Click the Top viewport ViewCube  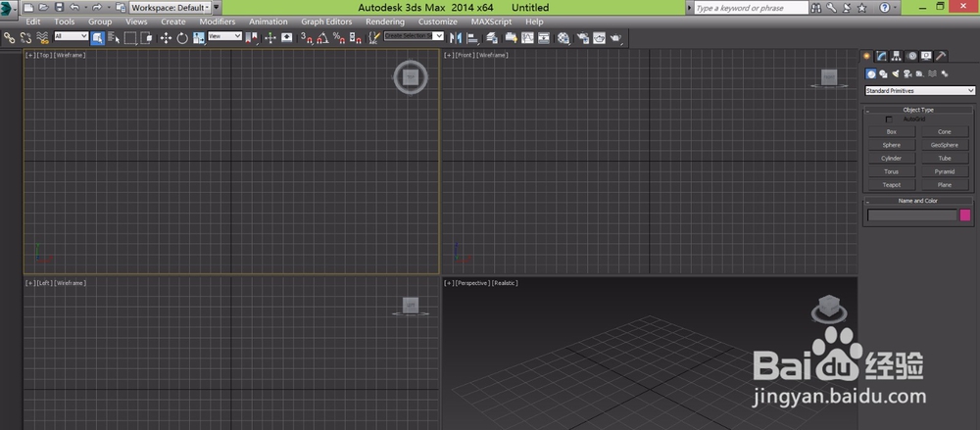tap(410, 77)
